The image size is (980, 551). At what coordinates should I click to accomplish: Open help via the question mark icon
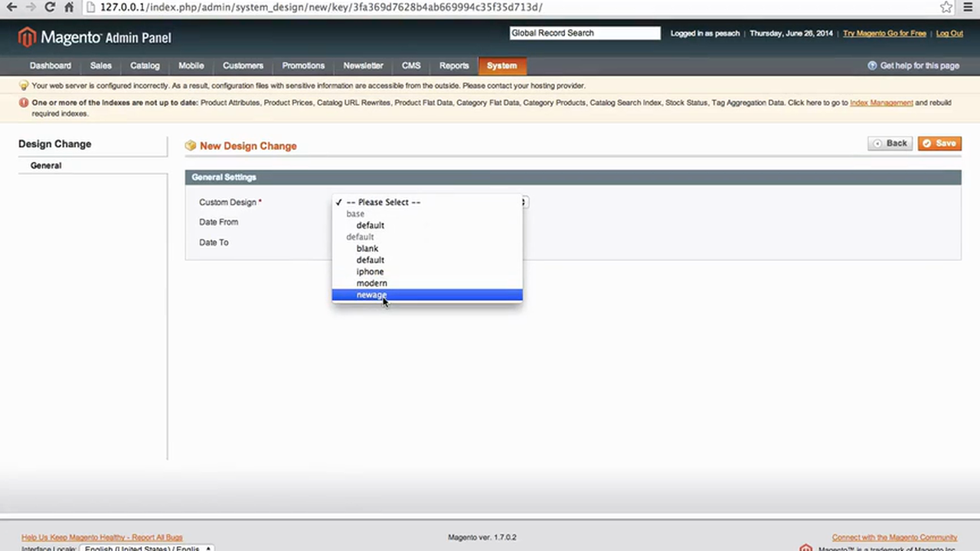[x=872, y=65]
